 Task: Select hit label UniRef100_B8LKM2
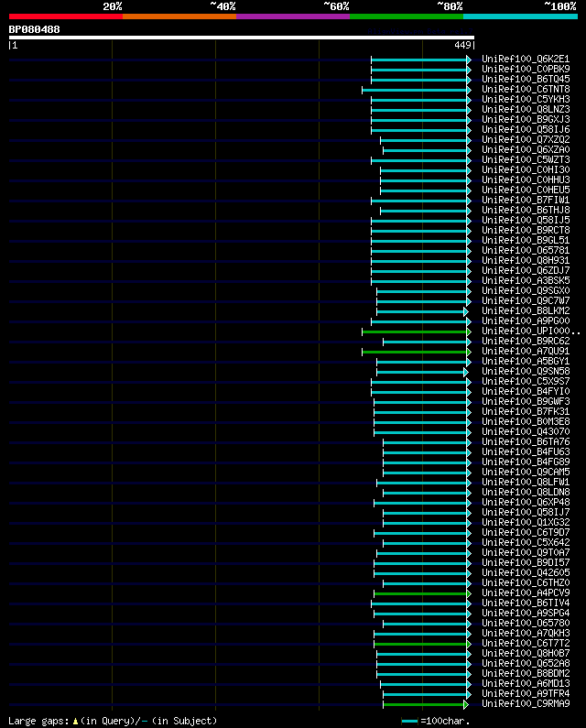coord(526,310)
